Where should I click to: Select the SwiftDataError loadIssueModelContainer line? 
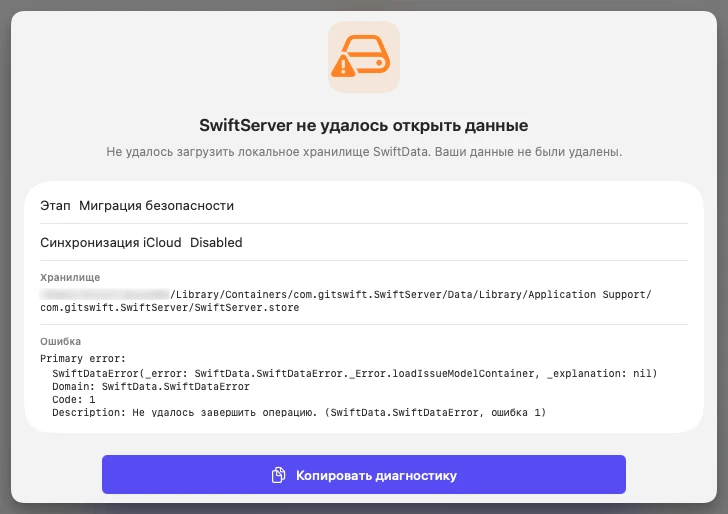(x=355, y=373)
